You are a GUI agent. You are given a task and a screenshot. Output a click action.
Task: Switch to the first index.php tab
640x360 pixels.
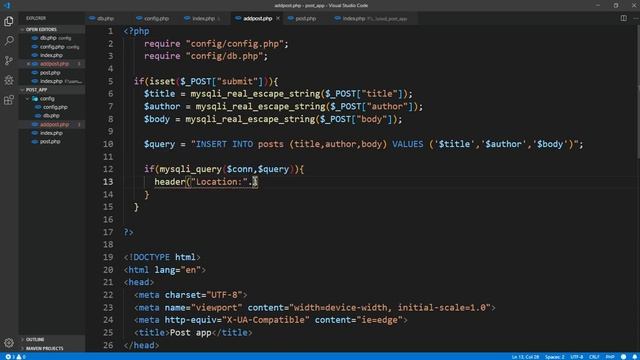[202, 18]
